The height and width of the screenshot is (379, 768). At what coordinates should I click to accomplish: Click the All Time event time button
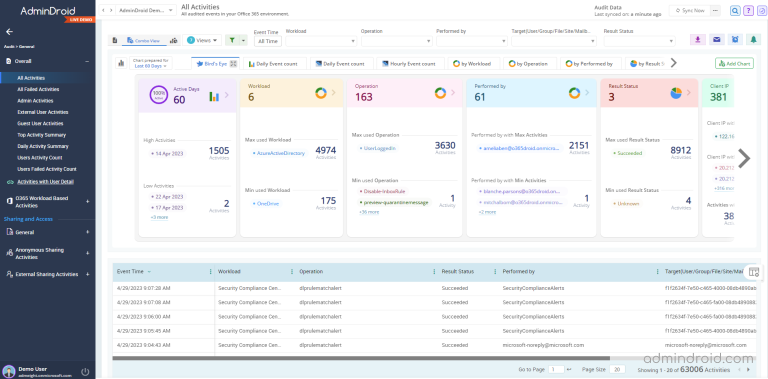click(x=267, y=41)
